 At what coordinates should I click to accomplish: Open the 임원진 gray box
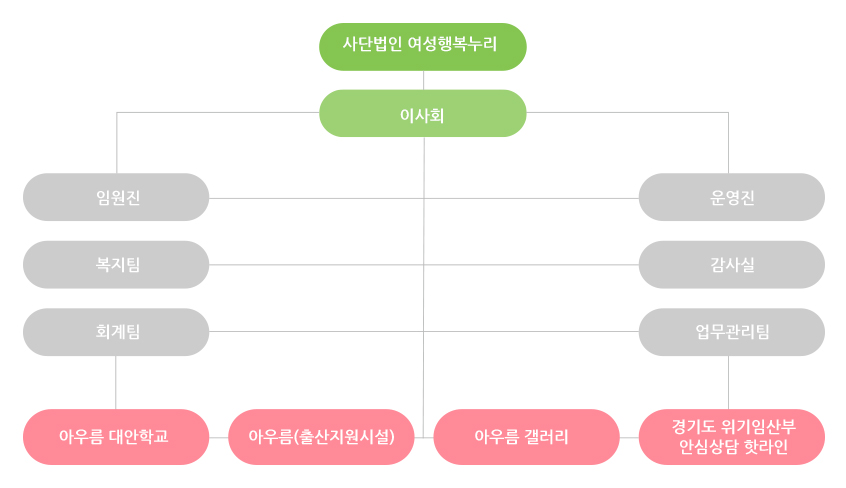click(116, 197)
